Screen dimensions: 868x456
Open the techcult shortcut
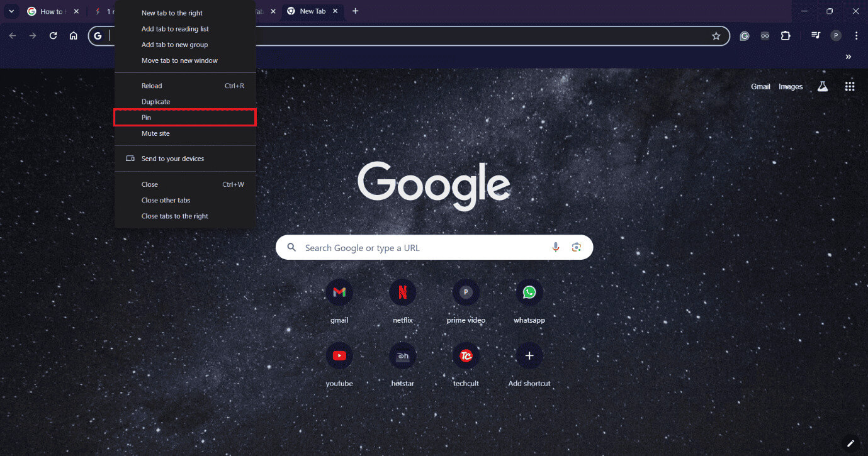point(466,365)
